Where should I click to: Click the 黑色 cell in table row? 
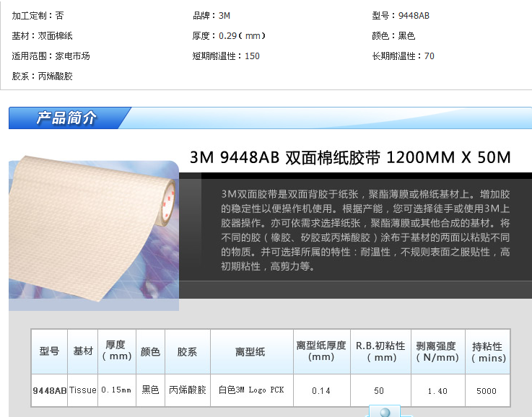(x=150, y=390)
